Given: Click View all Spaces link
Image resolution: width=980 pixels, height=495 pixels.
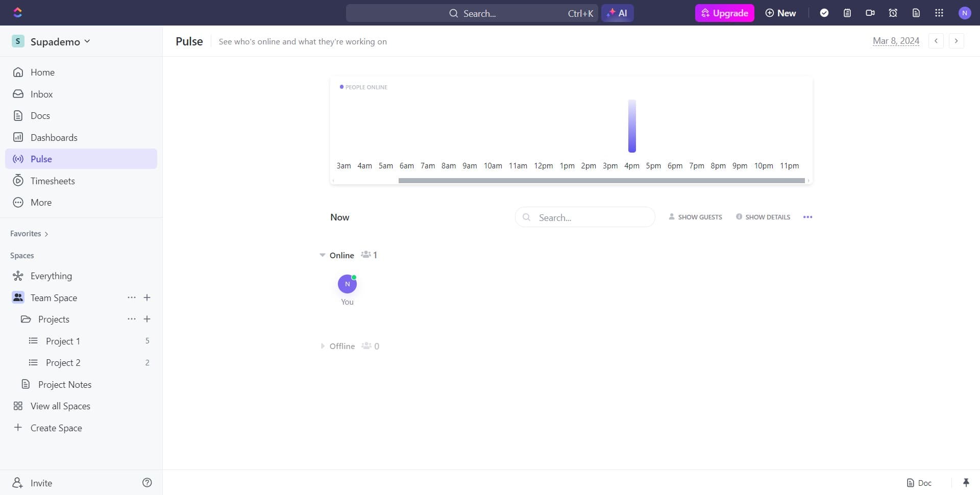Looking at the screenshot, I should point(60,406).
